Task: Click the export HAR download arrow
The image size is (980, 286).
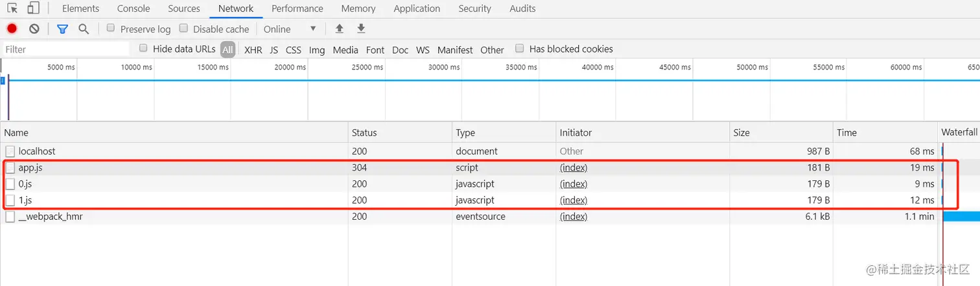Action: (361, 29)
